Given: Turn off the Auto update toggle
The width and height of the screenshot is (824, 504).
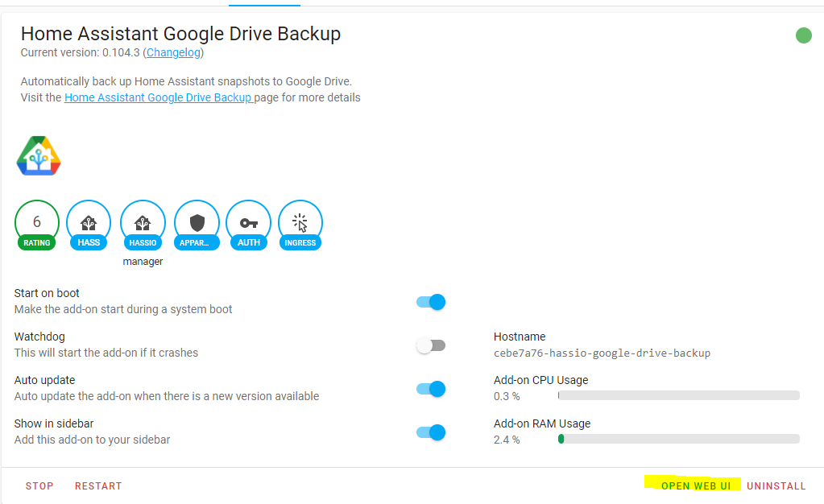Looking at the screenshot, I should 431,389.
